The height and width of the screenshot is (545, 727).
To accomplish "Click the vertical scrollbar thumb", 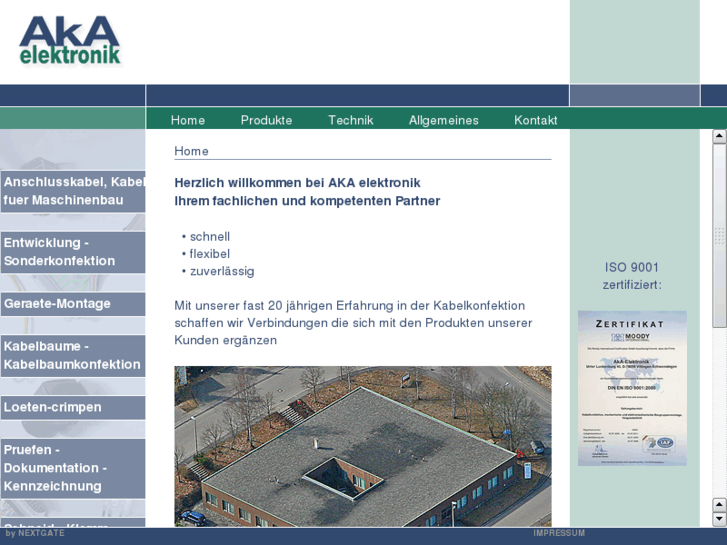I will click(719, 236).
